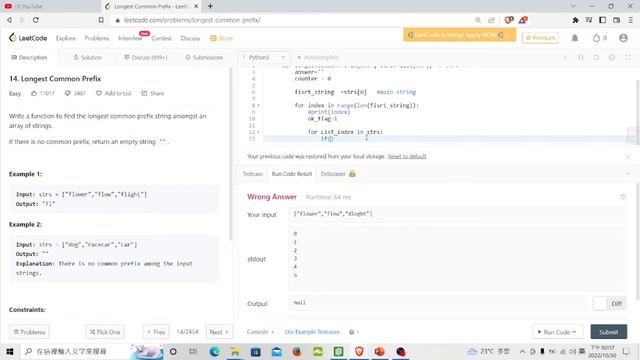Open the notifications bell
Screen dimensions: 640x360
(575, 38)
